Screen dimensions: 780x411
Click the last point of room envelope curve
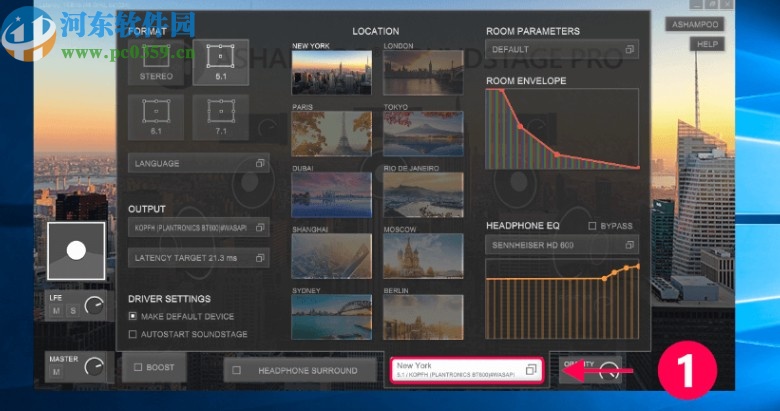pos(638,168)
